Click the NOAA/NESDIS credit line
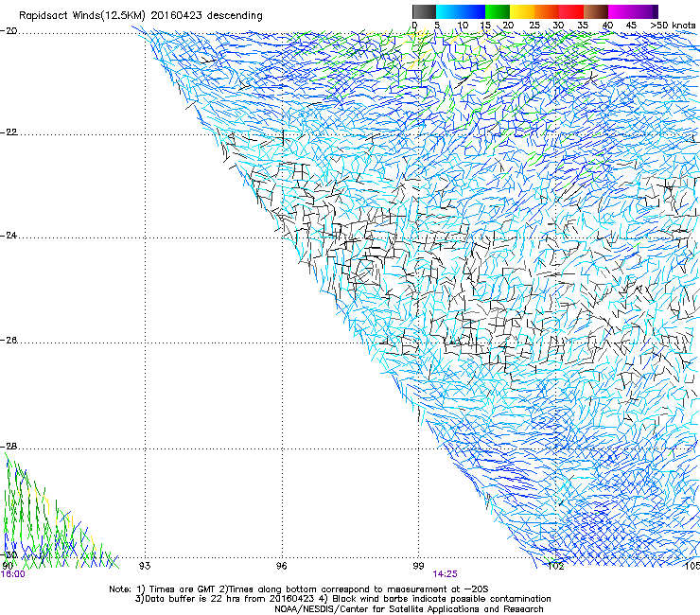The height and width of the screenshot is (615, 700). 409,609
